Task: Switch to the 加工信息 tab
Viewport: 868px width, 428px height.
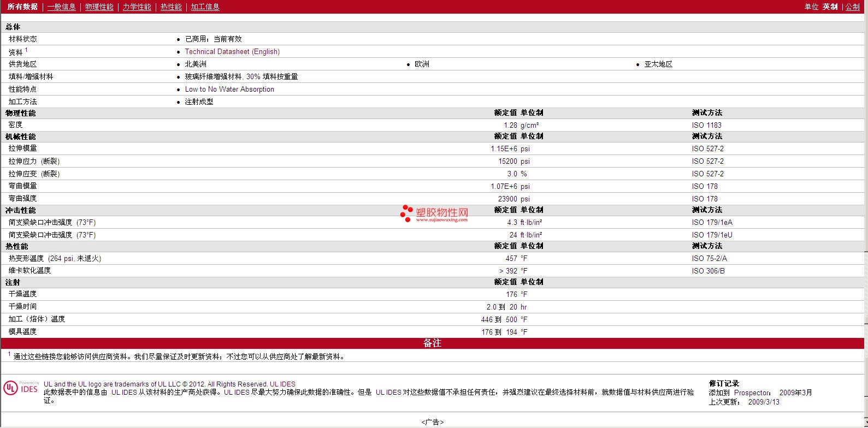Action: [x=205, y=7]
